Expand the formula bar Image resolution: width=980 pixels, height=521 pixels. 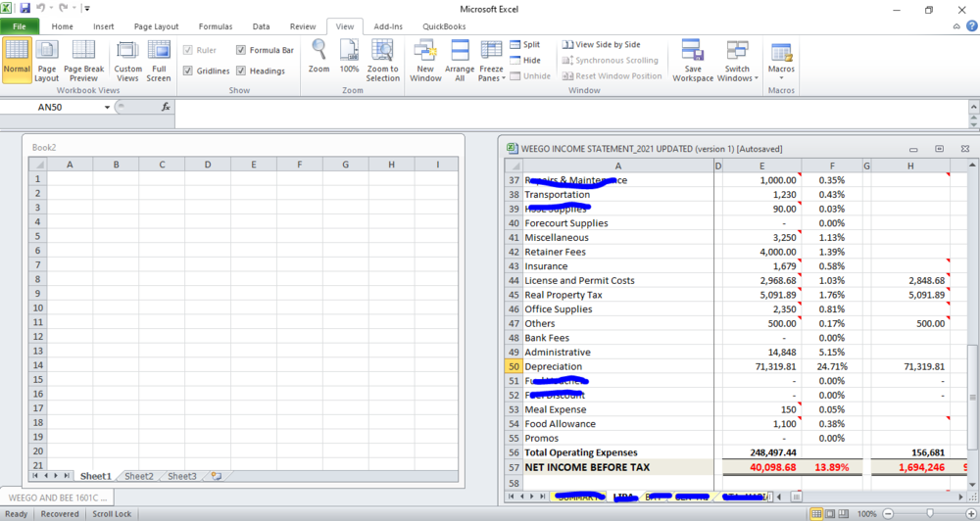(x=973, y=107)
